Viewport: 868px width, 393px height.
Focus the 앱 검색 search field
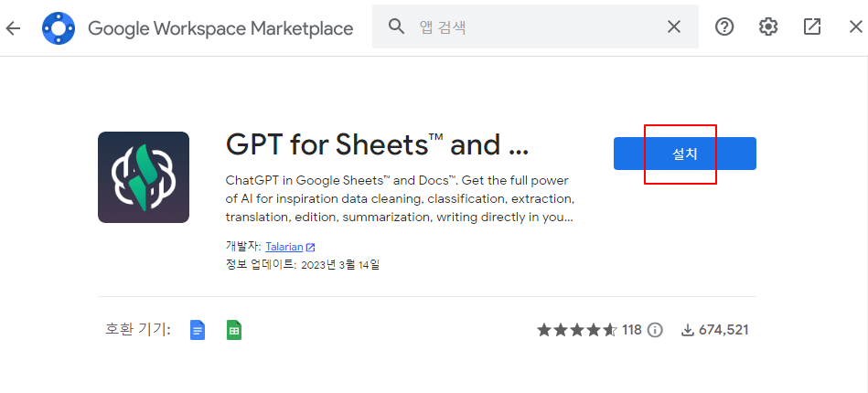(x=535, y=27)
